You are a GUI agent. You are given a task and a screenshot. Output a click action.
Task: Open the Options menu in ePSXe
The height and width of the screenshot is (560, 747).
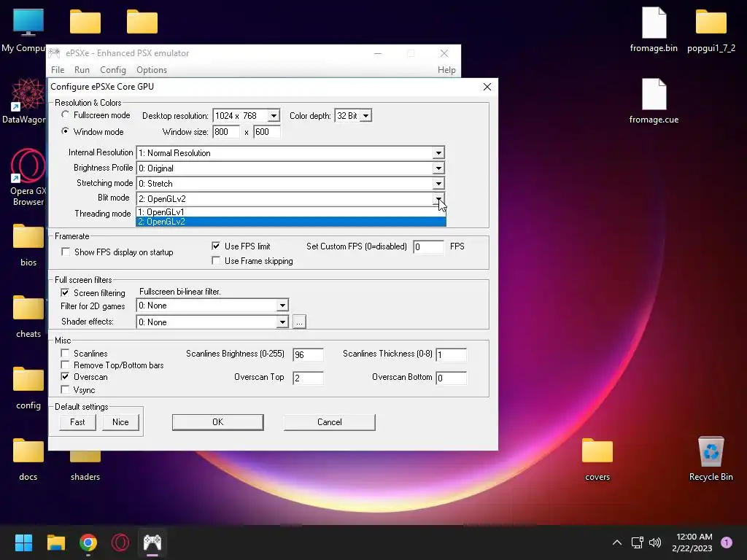(152, 69)
